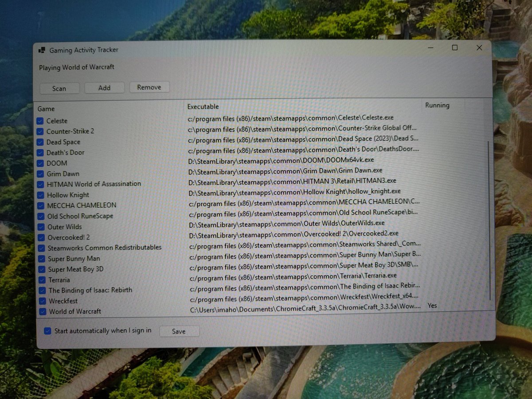Toggle the World of Warcraft checkbox
Viewport: 532px width, 399px height.
tap(43, 312)
